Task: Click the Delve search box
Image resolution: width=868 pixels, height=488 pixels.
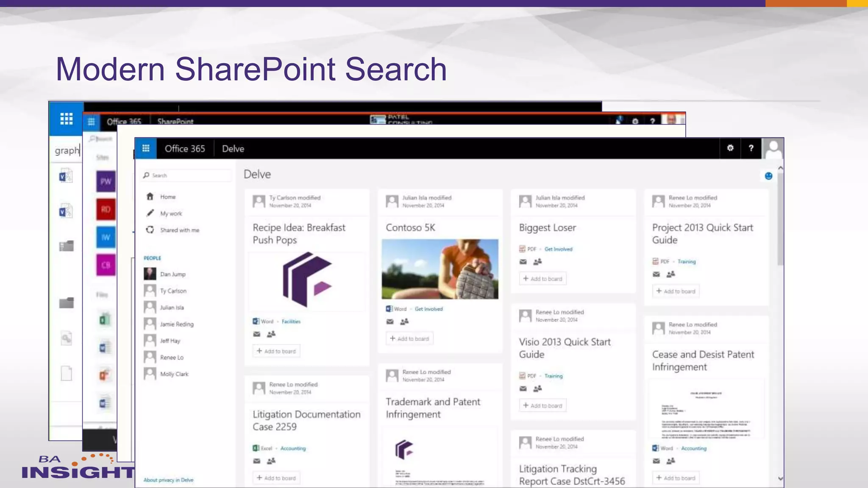Action: [186, 175]
